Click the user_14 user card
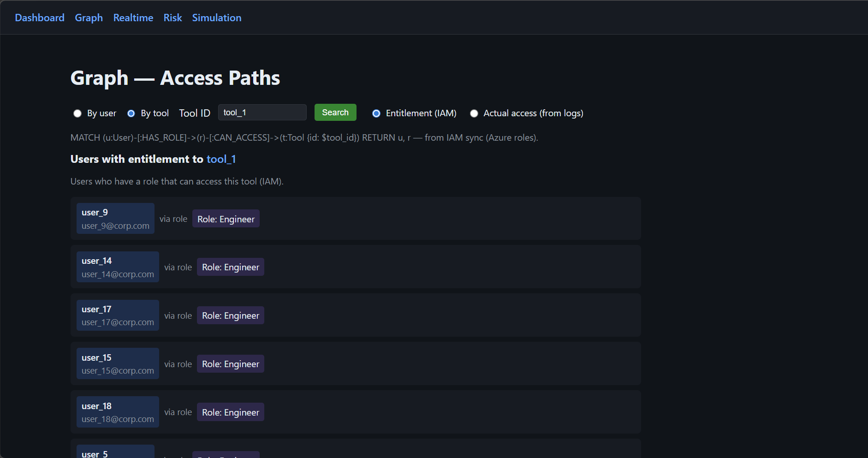Viewport: 868px width, 458px height. point(118,267)
